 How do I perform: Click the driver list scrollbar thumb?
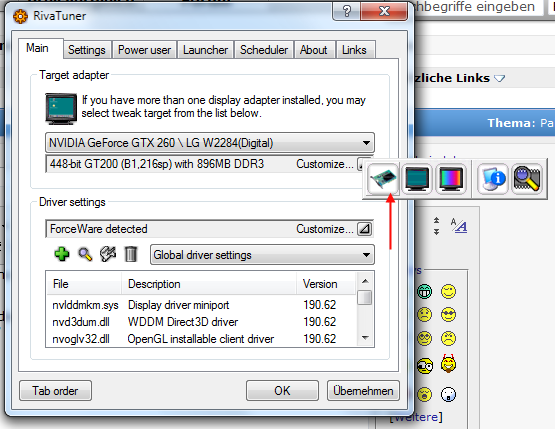(x=365, y=297)
